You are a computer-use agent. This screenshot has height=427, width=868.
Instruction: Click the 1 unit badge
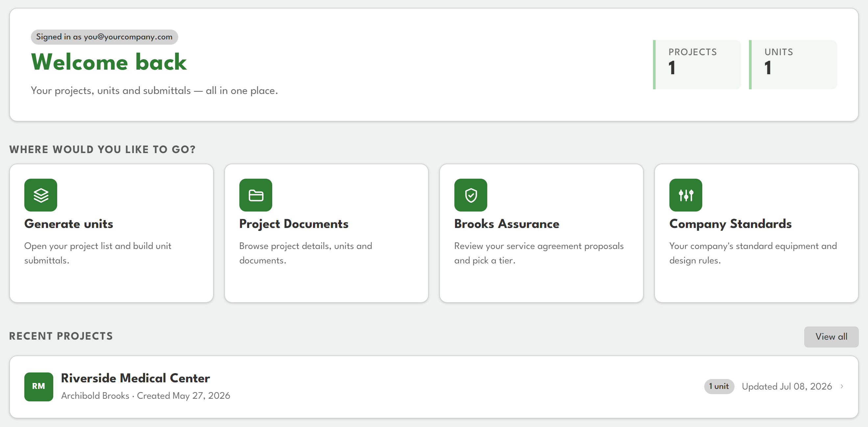pyautogui.click(x=719, y=386)
